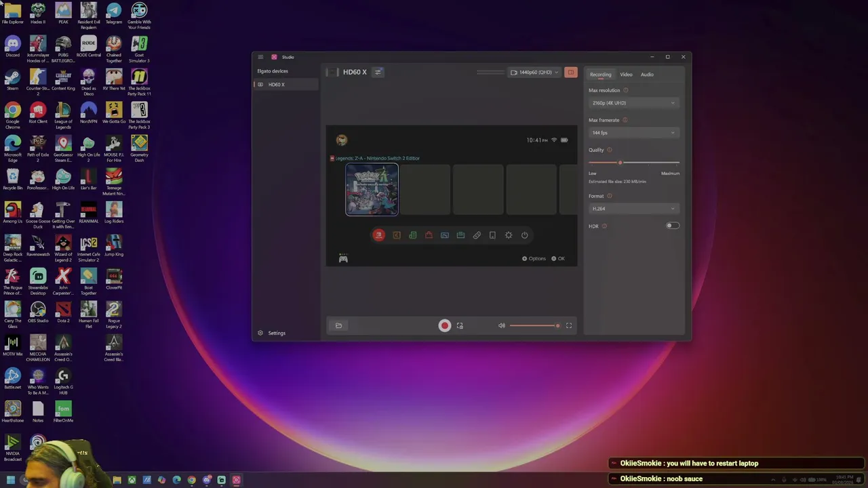Show info for Max resolution
This screenshot has height=488, width=868.
click(626, 90)
